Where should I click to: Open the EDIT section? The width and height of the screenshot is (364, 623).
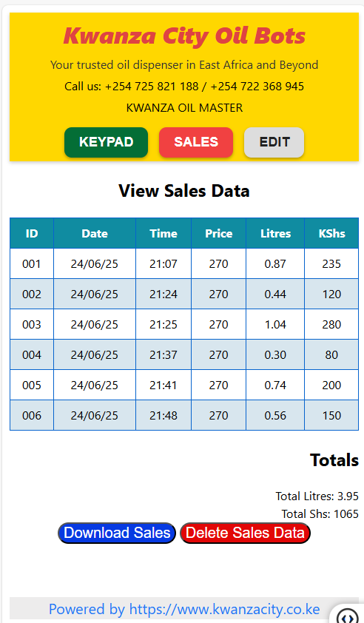tap(274, 142)
